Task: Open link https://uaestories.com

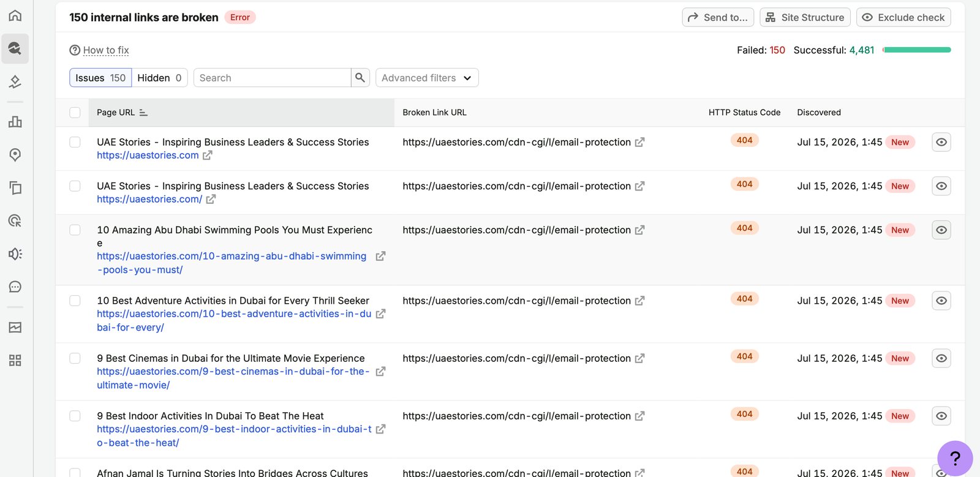Action: [x=148, y=156]
